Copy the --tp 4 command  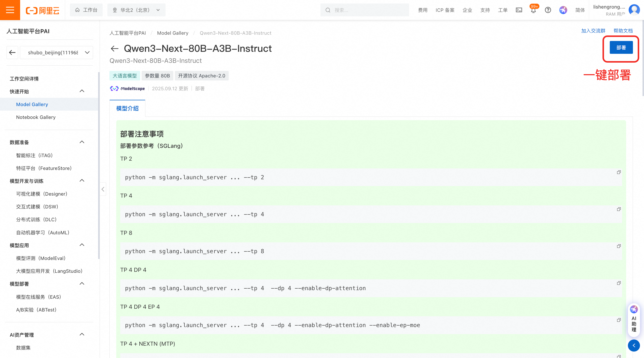click(619, 209)
